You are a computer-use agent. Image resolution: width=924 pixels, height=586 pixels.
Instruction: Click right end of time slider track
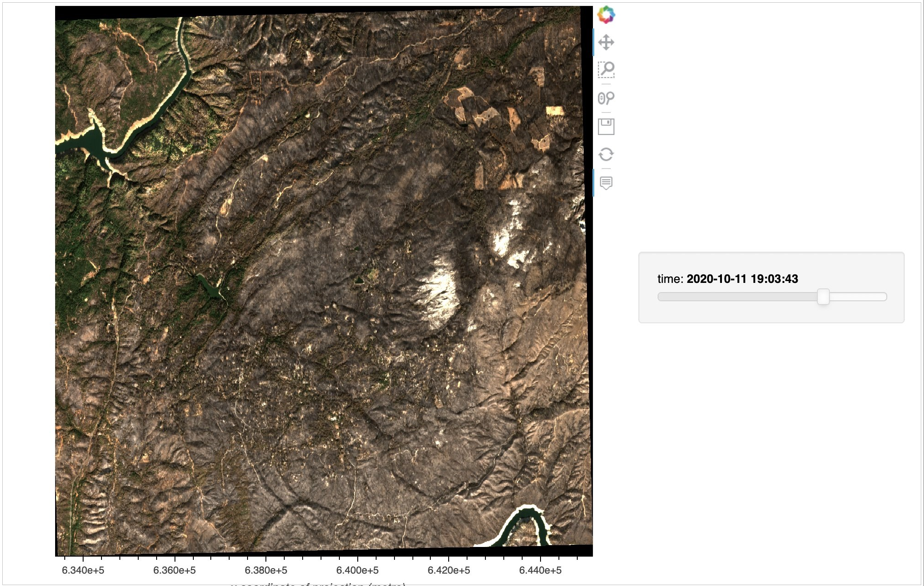(x=884, y=297)
